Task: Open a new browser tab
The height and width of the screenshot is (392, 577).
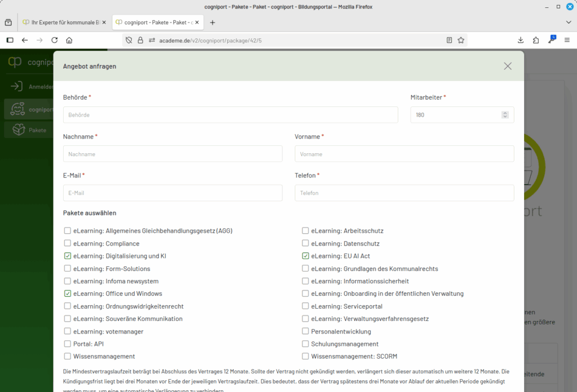Action: [212, 23]
